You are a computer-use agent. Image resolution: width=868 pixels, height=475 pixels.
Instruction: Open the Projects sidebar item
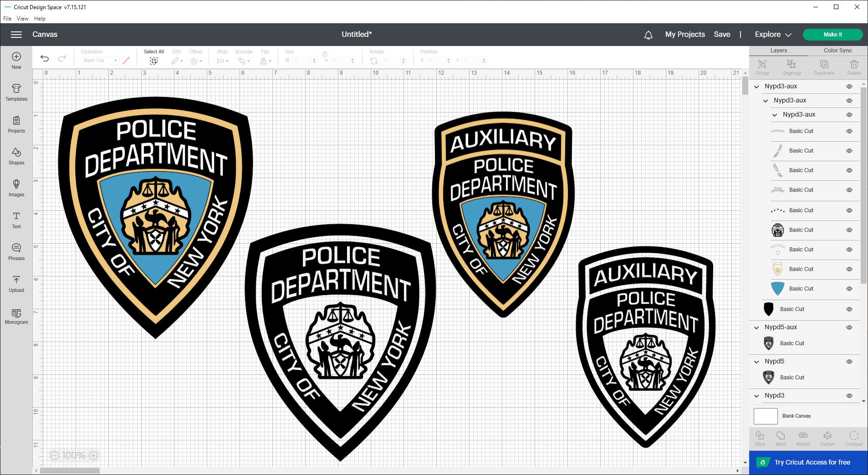click(16, 124)
